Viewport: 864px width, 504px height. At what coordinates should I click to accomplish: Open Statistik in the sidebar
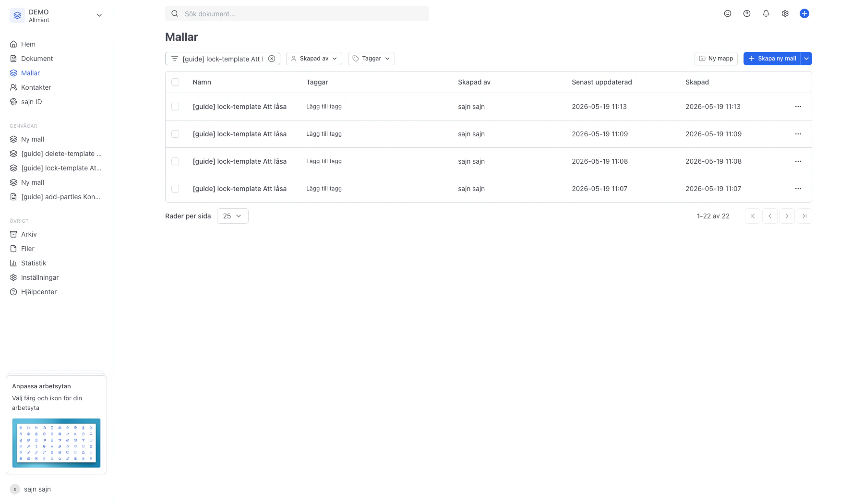[34, 263]
